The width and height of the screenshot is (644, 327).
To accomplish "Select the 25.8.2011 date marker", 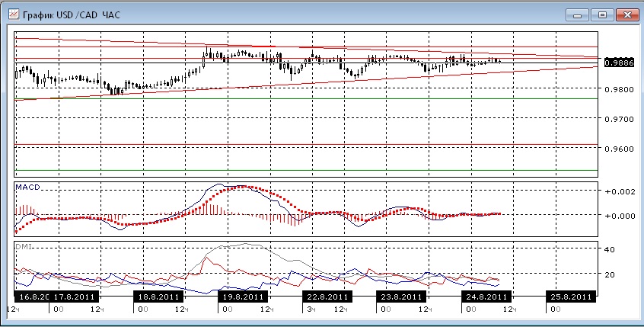I will pos(571,297).
